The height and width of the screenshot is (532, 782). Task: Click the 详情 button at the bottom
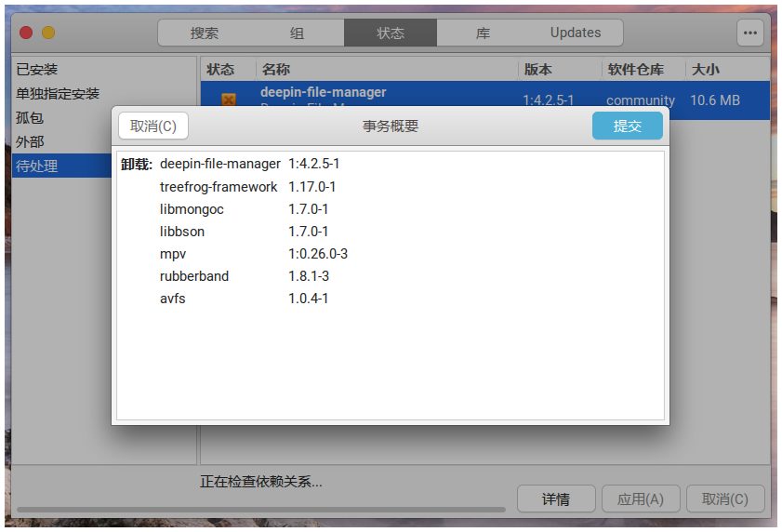point(556,499)
